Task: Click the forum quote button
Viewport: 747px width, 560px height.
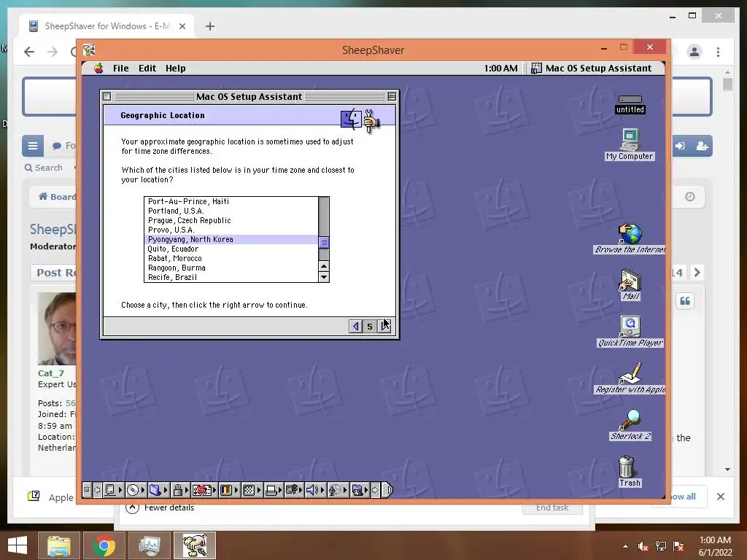Action: 685,301
